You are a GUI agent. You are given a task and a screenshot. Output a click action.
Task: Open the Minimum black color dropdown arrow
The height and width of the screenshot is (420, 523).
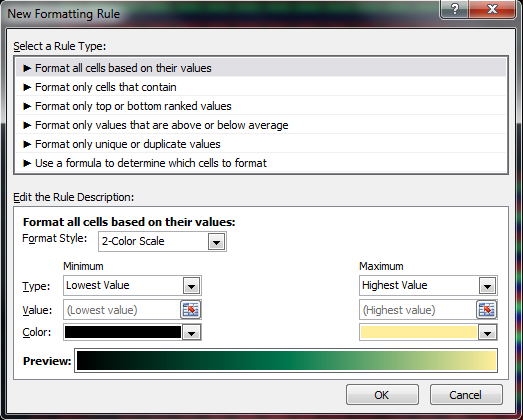(191, 333)
